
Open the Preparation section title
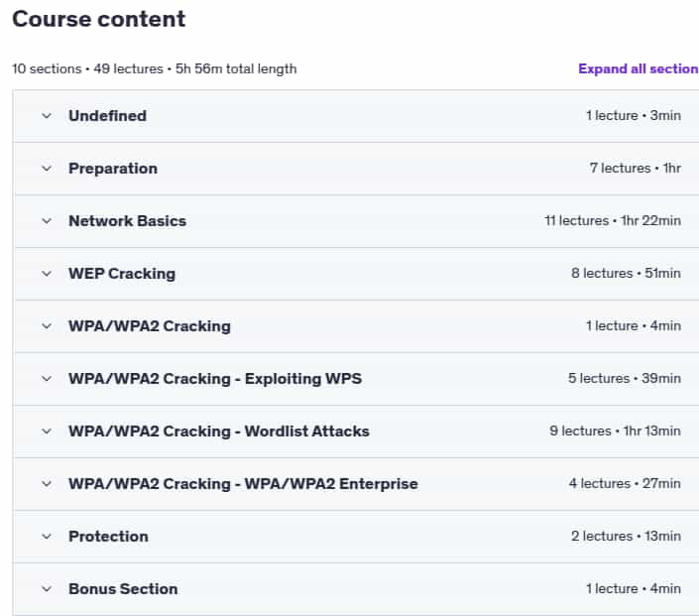coord(113,169)
